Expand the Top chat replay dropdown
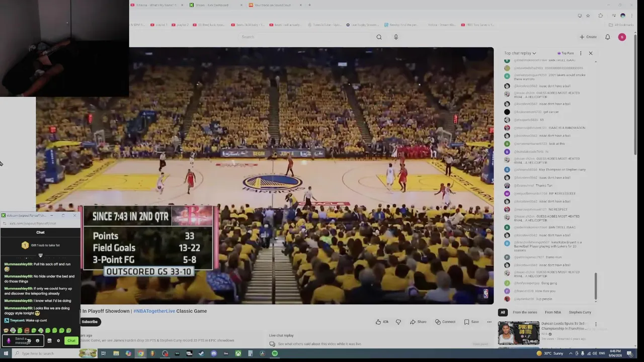Screen dimensions: 644x362 coord(520,53)
